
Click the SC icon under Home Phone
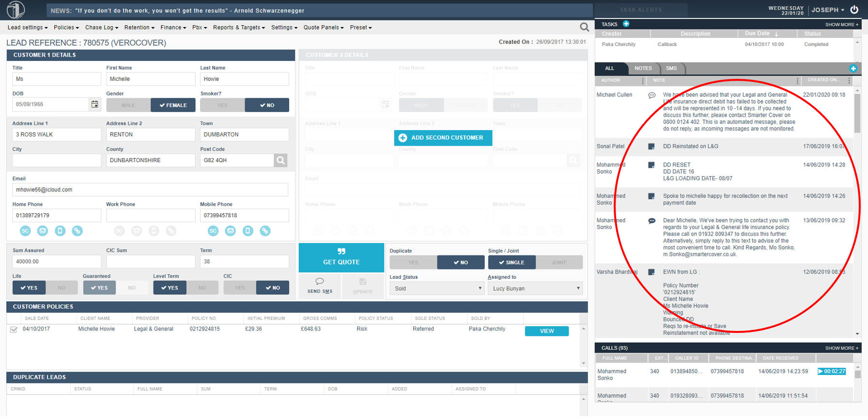tap(25, 231)
